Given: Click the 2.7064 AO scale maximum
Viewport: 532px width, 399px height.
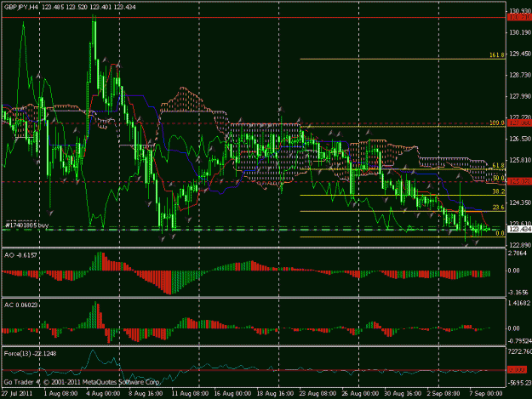Looking at the screenshot, I should coord(518,253).
